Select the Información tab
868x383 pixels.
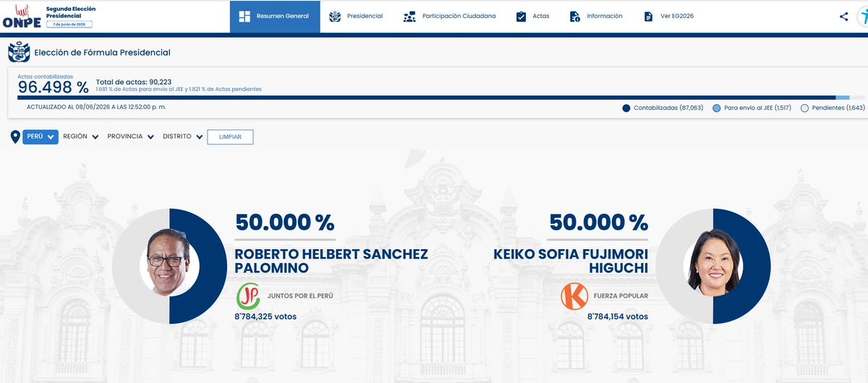click(596, 16)
